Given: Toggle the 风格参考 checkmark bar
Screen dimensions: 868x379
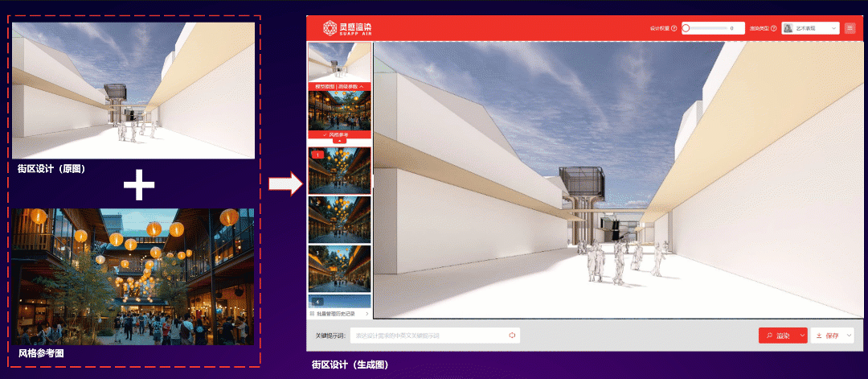Looking at the screenshot, I should coord(339,134).
